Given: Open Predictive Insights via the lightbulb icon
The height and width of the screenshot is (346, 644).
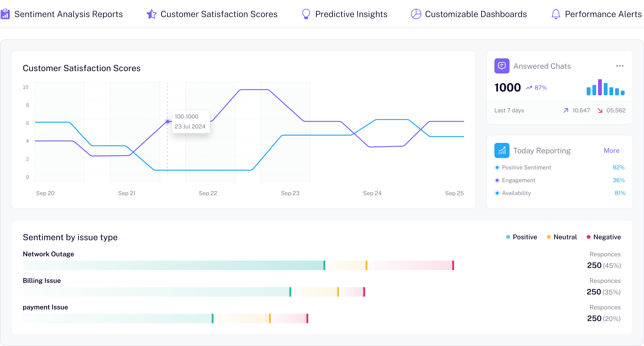Looking at the screenshot, I should (x=306, y=14).
